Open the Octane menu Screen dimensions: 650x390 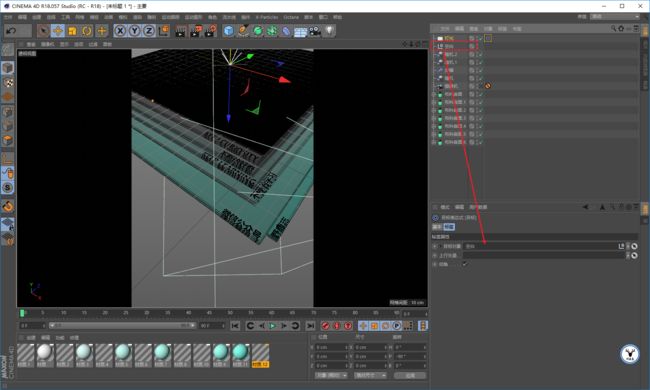coord(291,17)
